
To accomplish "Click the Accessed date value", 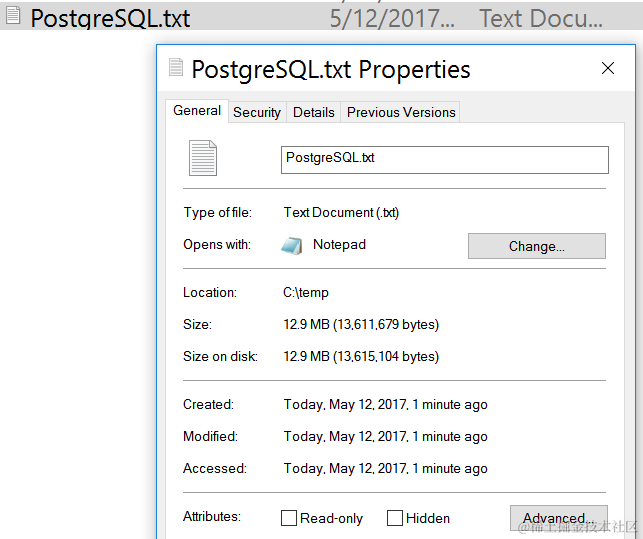I will (x=385, y=469).
